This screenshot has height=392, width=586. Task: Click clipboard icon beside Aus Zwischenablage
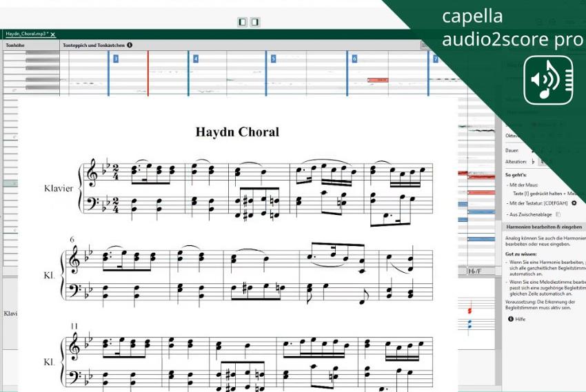coord(558,214)
